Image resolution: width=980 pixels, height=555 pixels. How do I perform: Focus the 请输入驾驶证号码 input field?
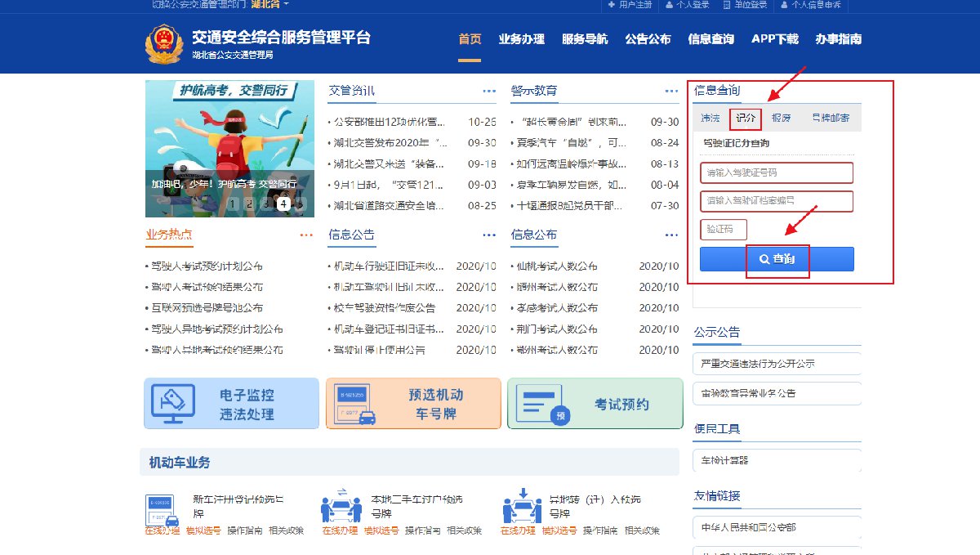click(x=776, y=172)
